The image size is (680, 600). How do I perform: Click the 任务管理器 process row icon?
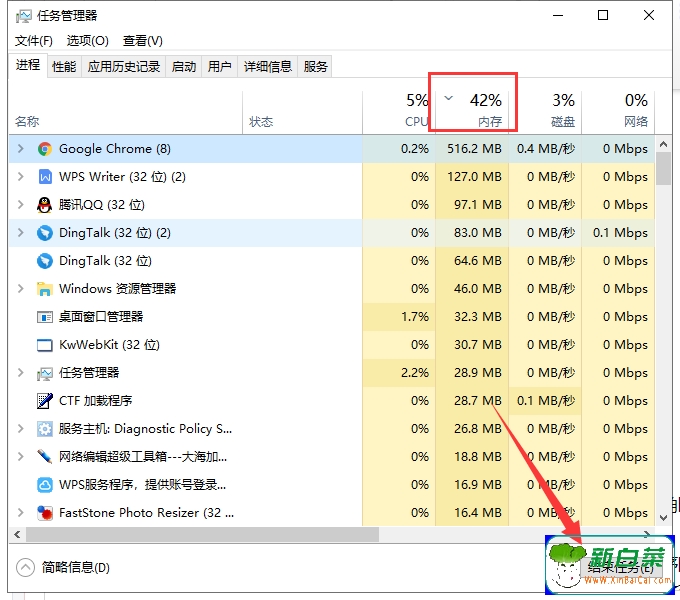pyautogui.click(x=45, y=373)
